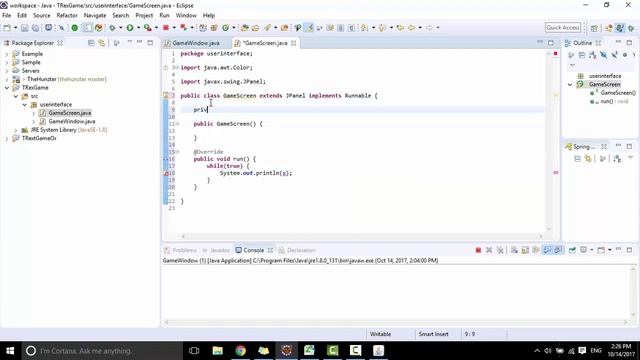Click Cortana search box

coord(102,351)
